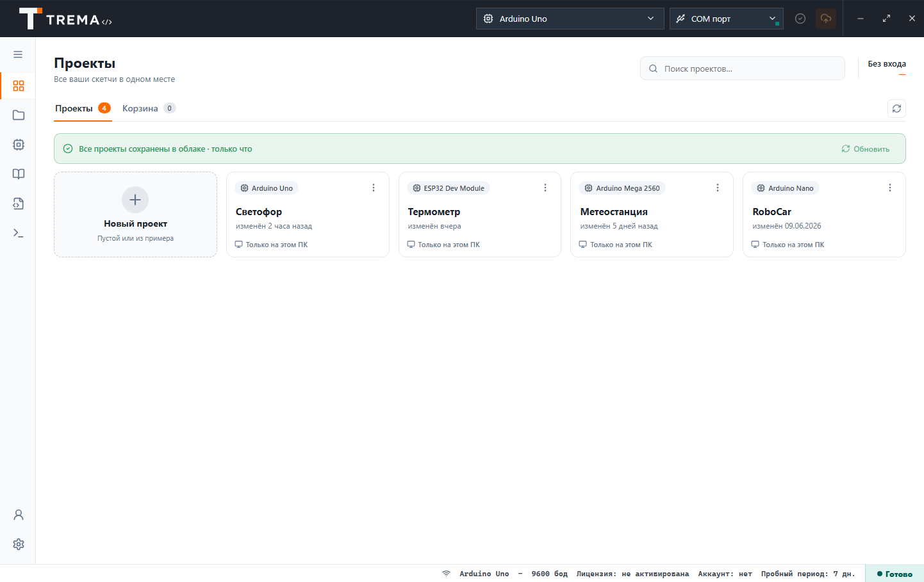The width and height of the screenshot is (924, 582).
Task: Click the Обновить button in banner
Action: (x=866, y=149)
